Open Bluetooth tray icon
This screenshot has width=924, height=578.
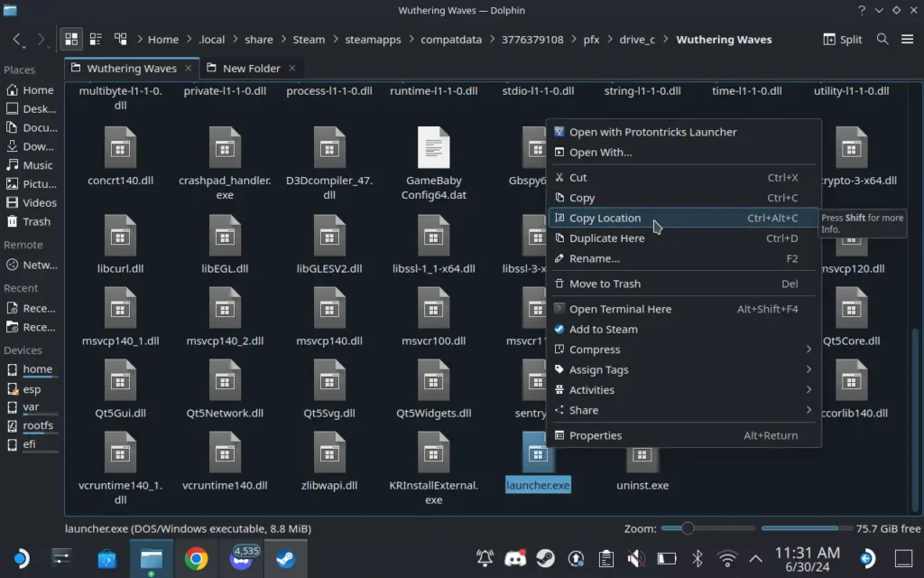698,558
